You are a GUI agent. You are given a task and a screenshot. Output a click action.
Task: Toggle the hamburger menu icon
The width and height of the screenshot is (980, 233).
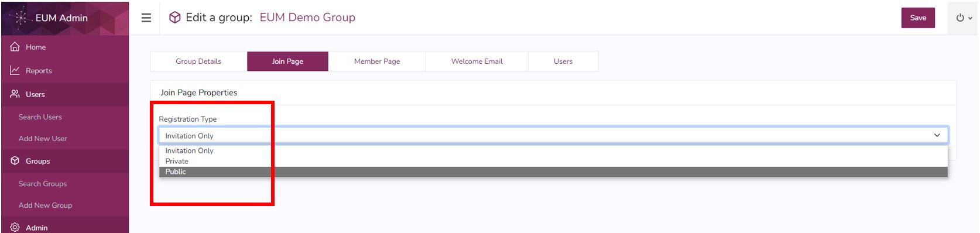click(x=146, y=18)
